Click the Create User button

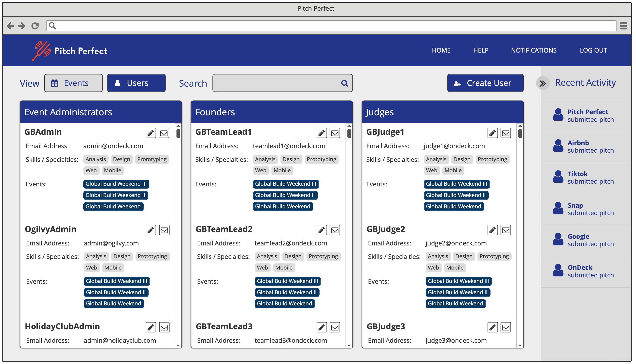click(485, 83)
